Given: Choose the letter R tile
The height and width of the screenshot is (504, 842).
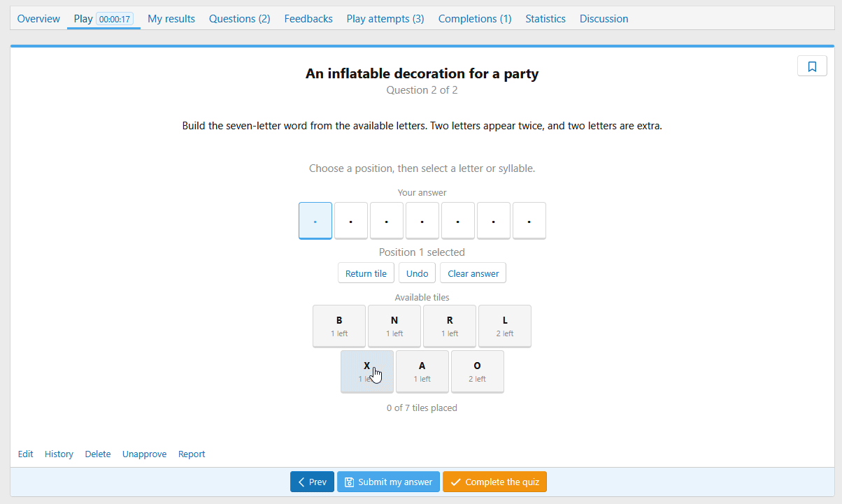Looking at the screenshot, I should click(450, 326).
